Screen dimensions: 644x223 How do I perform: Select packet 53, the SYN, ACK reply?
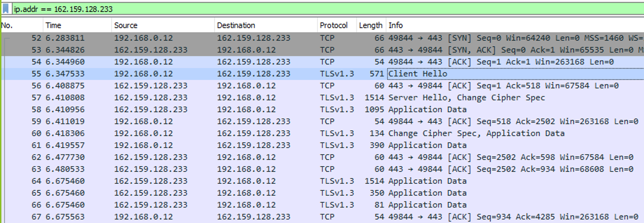(322, 50)
